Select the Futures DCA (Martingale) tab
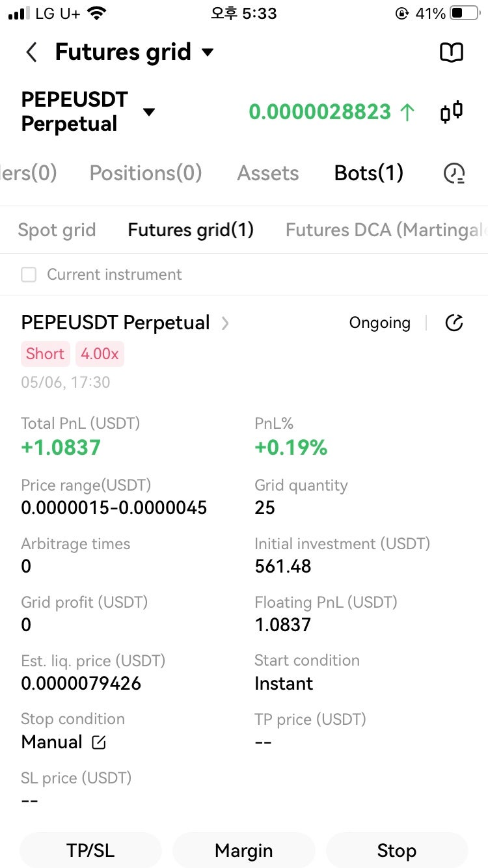This screenshot has width=488, height=868. tap(386, 230)
